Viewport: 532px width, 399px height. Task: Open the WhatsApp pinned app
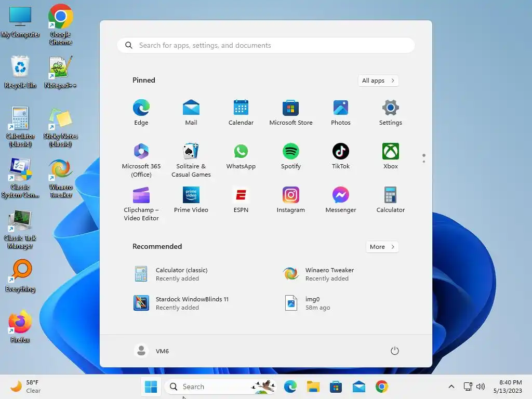(x=241, y=156)
